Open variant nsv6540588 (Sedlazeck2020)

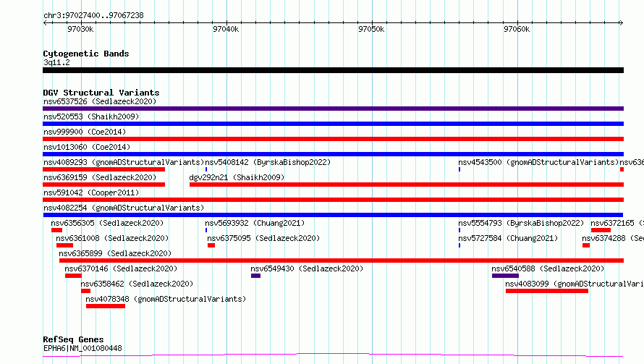coord(548,268)
